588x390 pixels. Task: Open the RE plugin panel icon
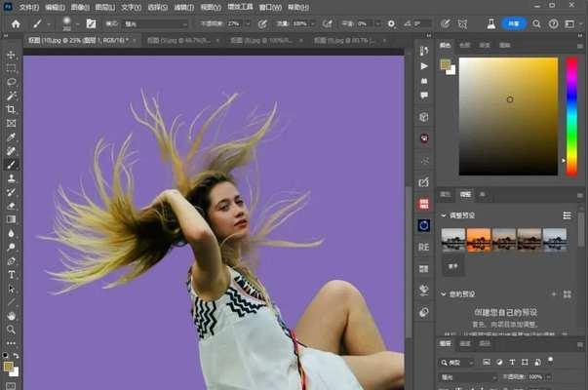point(424,247)
